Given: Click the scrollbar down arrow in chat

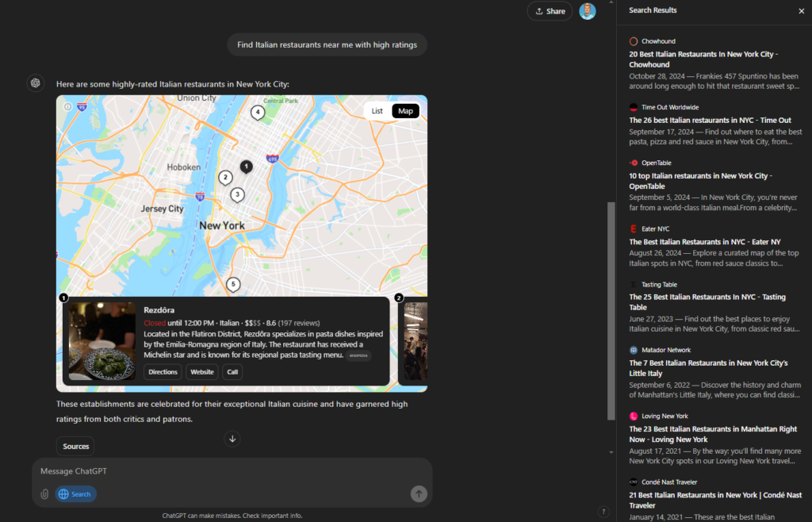Looking at the screenshot, I should pyautogui.click(x=611, y=453).
